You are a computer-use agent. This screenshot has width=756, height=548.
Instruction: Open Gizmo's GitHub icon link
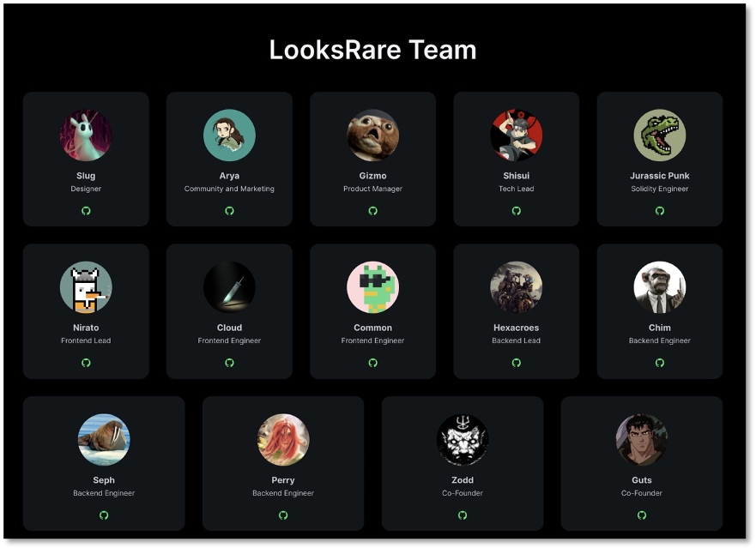(372, 211)
